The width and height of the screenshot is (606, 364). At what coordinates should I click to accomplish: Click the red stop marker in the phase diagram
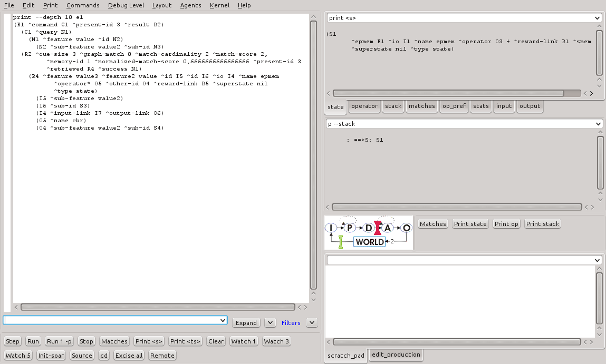point(378,228)
